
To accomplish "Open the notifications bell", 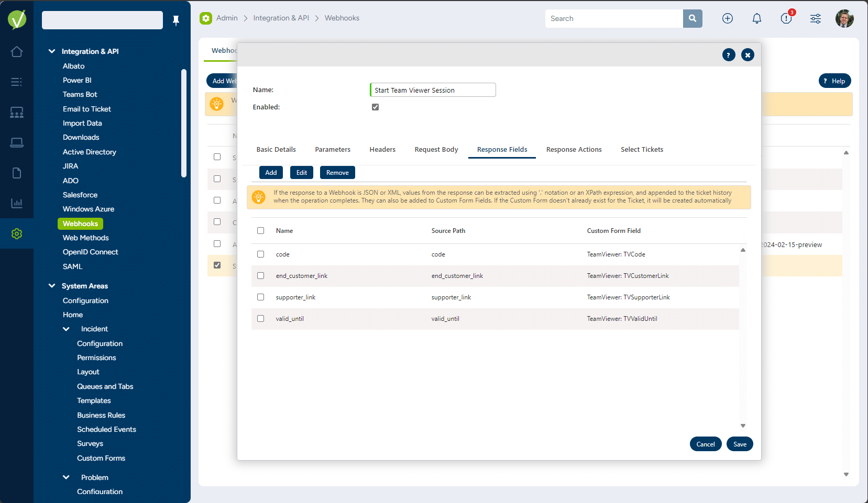I will point(757,18).
